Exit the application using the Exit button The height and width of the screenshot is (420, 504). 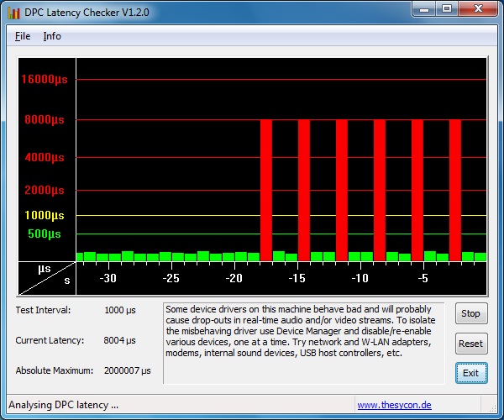pos(470,373)
